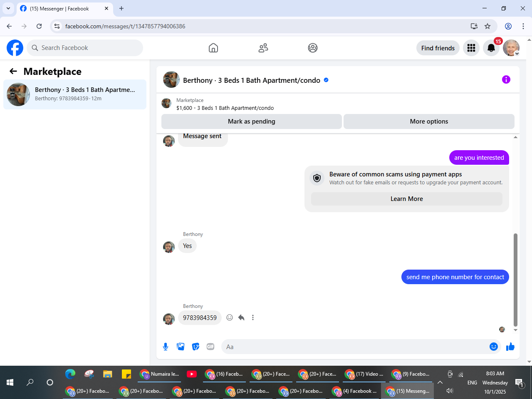Open the tab search dropdown arrow

(x=8, y=8)
